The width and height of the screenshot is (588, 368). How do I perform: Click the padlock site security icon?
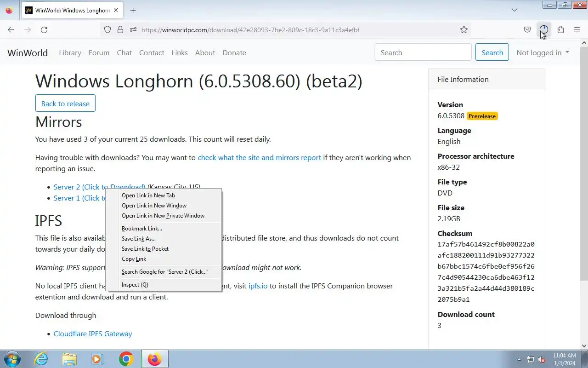pos(120,30)
